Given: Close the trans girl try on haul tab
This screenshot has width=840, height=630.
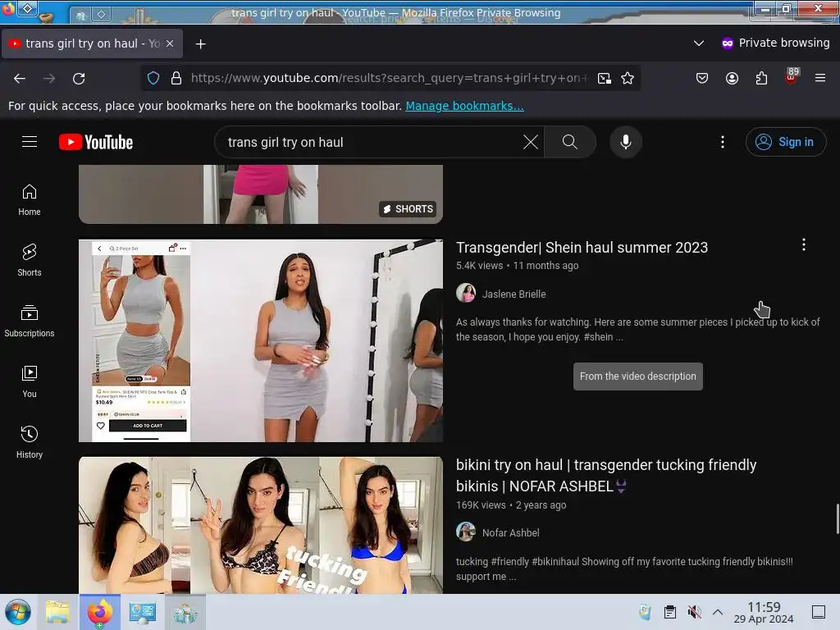Looking at the screenshot, I should coord(170,43).
